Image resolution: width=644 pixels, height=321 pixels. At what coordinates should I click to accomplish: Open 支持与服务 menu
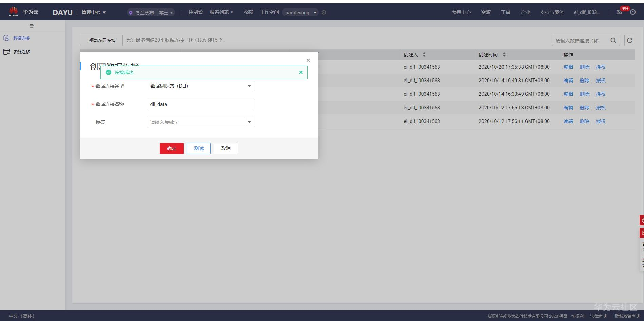tap(552, 12)
